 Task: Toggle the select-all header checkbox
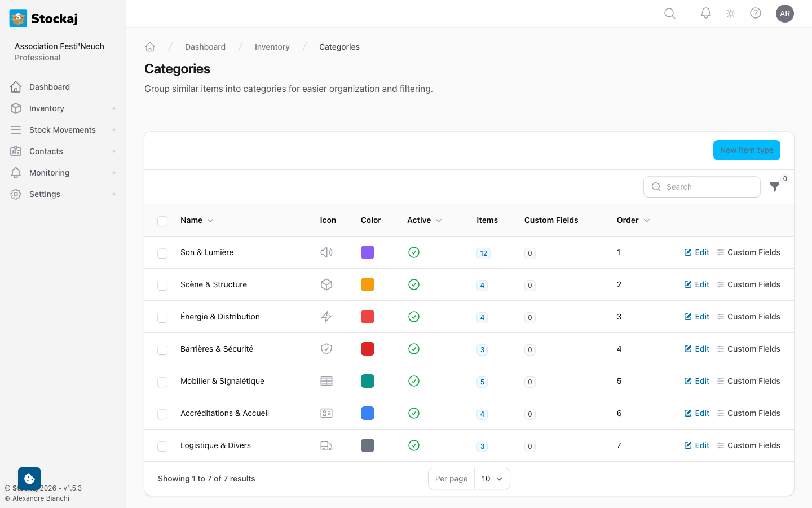(x=162, y=221)
